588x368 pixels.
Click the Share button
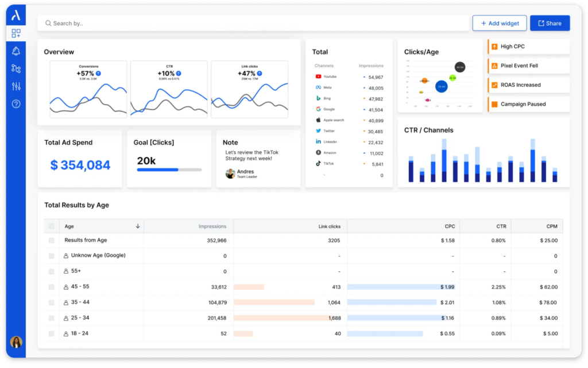(550, 23)
